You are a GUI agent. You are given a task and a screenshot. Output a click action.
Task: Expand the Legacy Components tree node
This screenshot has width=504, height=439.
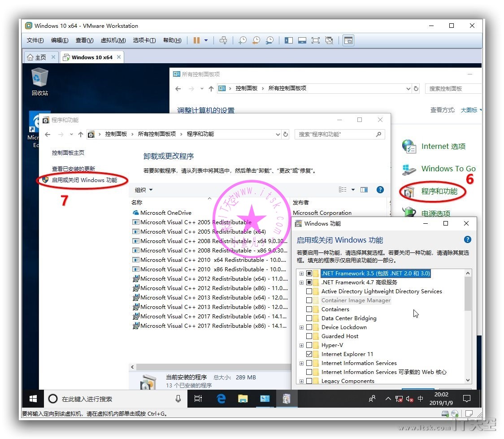click(x=301, y=381)
